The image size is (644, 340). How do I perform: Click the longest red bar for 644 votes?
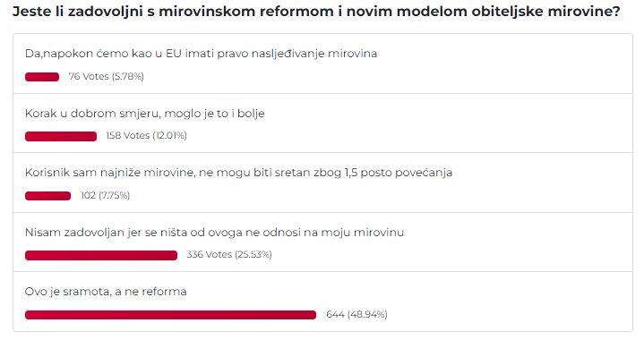click(170, 315)
